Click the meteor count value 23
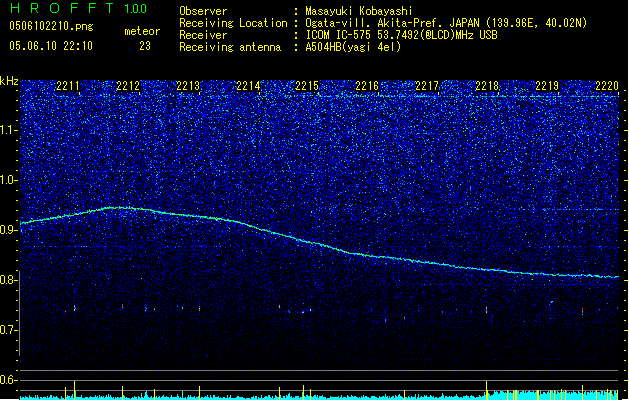 [145, 46]
